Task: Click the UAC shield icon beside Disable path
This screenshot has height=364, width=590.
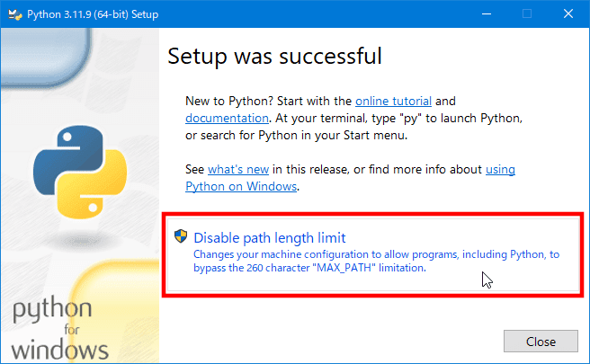Action: coord(181,236)
